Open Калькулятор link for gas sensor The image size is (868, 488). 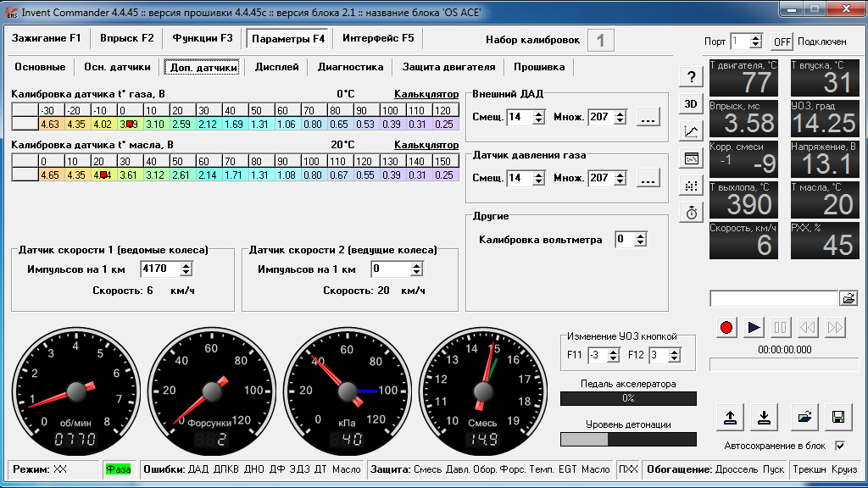tap(426, 94)
